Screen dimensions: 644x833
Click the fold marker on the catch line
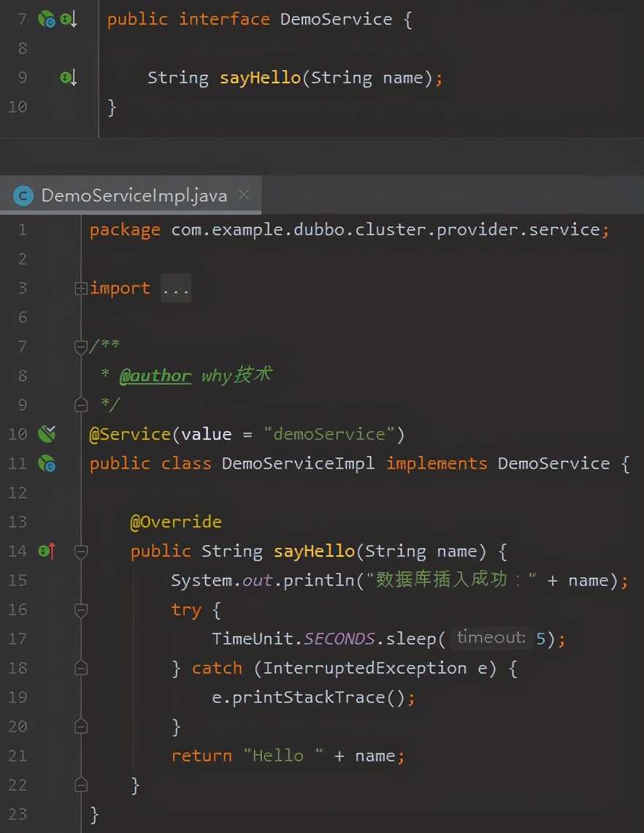click(x=81, y=668)
